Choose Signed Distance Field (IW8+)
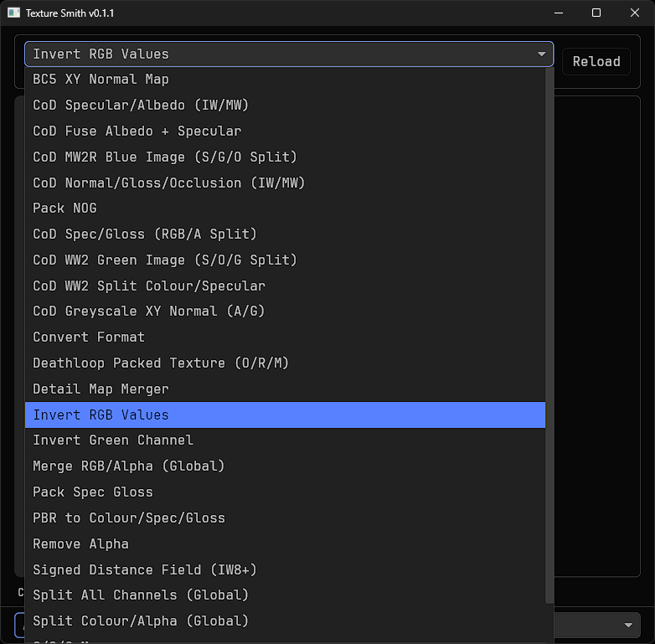 click(x=286, y=570)
